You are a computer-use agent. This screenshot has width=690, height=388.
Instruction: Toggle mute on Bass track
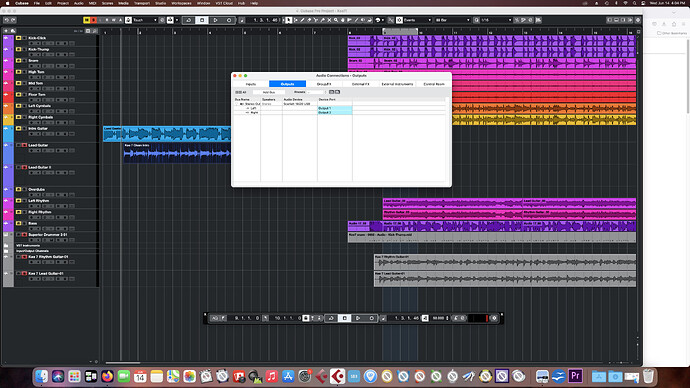point(18,223)
